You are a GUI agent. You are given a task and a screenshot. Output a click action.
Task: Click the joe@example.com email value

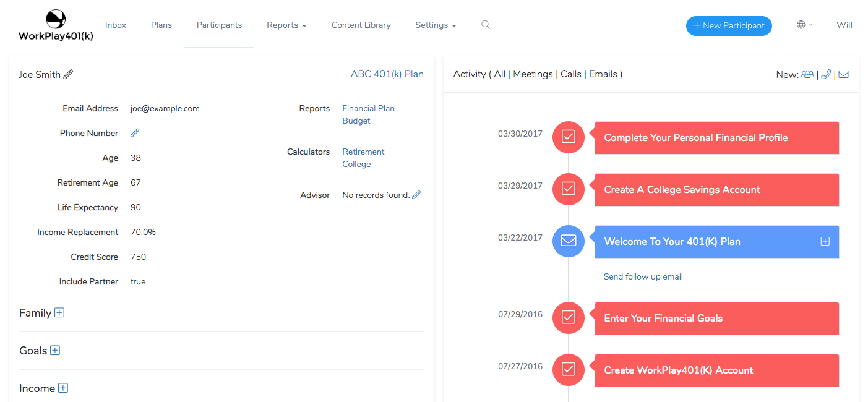tap(165, 108)
